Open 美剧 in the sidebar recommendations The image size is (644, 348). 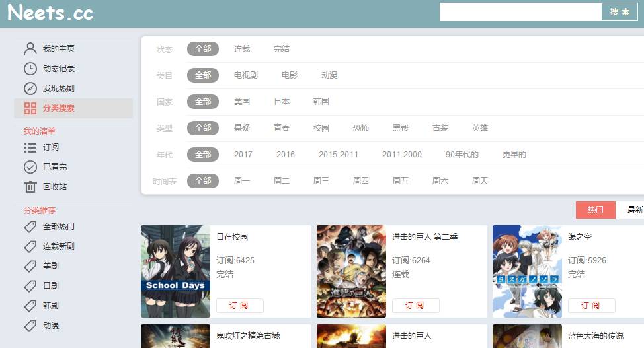click(x=51, y=266)
